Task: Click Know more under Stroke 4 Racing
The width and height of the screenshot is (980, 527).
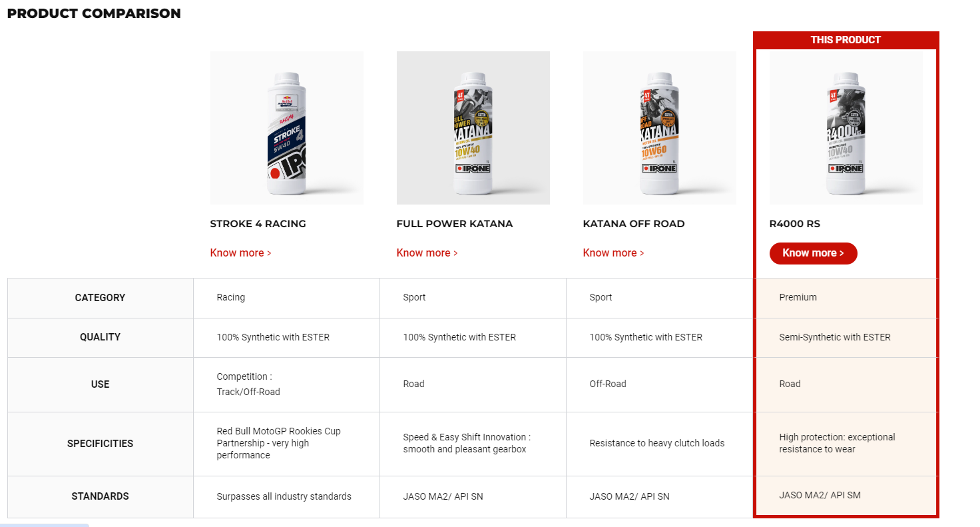Action: pos(241,253)
